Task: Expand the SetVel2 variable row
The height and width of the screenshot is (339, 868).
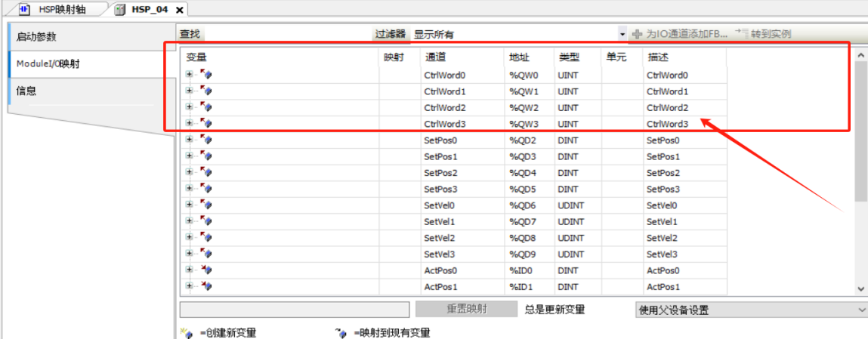Action: [190, 236]
